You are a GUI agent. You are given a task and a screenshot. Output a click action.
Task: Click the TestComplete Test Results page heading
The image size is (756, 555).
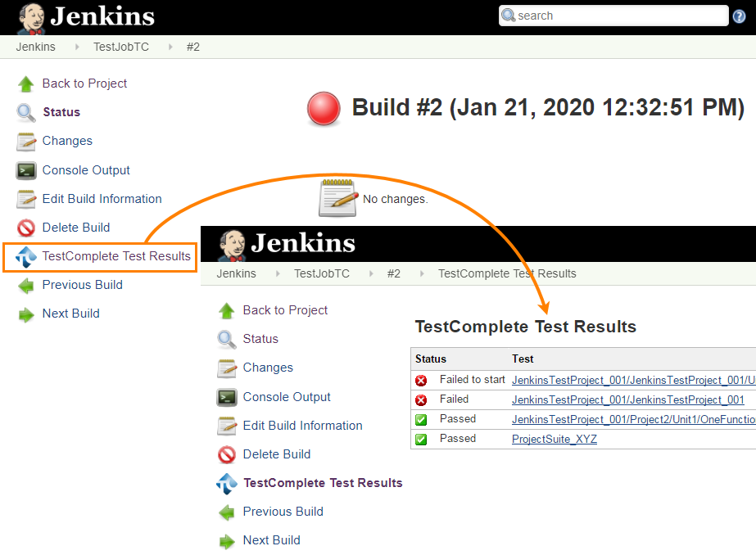click(x=526, y=327)
